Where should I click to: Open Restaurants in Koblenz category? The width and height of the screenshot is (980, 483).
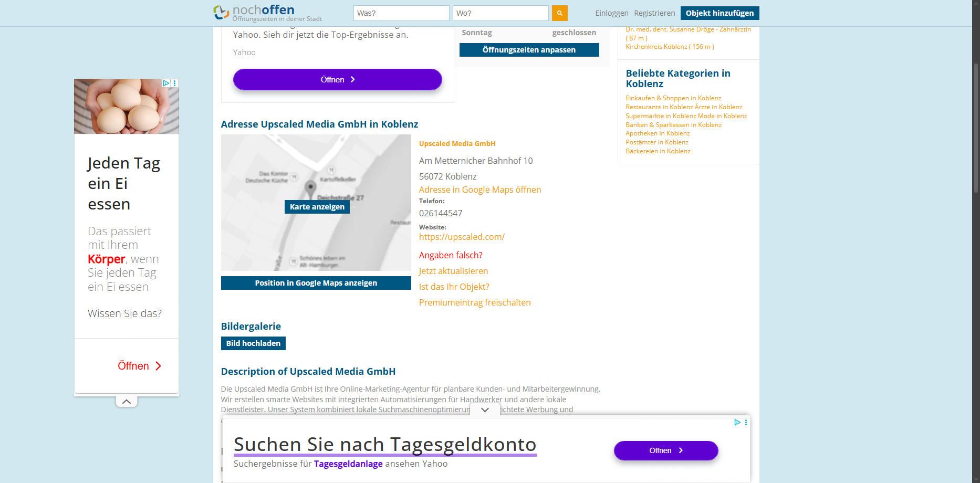[x=659, y=107]
